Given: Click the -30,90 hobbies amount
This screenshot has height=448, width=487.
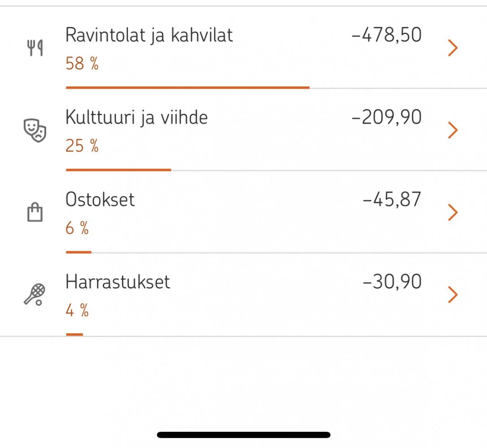Looking at the screenshot, I should 392,282.
